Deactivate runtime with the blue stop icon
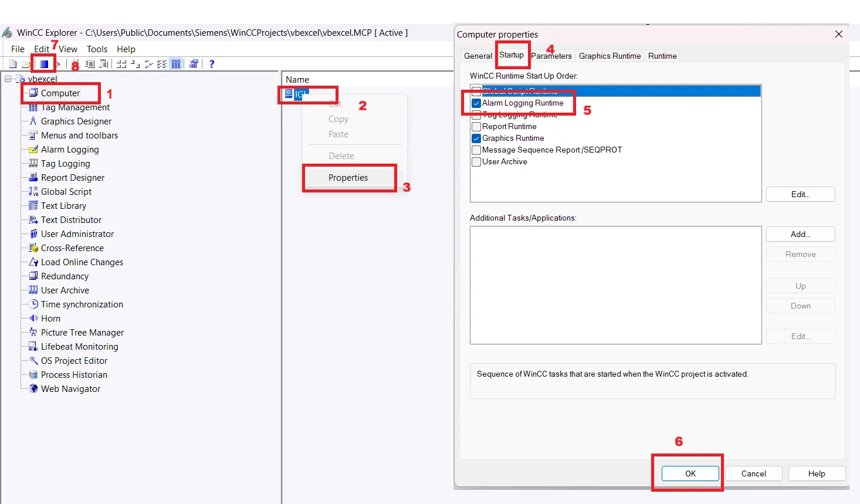This screenshot has width=860, height=504. coord(44,64)
